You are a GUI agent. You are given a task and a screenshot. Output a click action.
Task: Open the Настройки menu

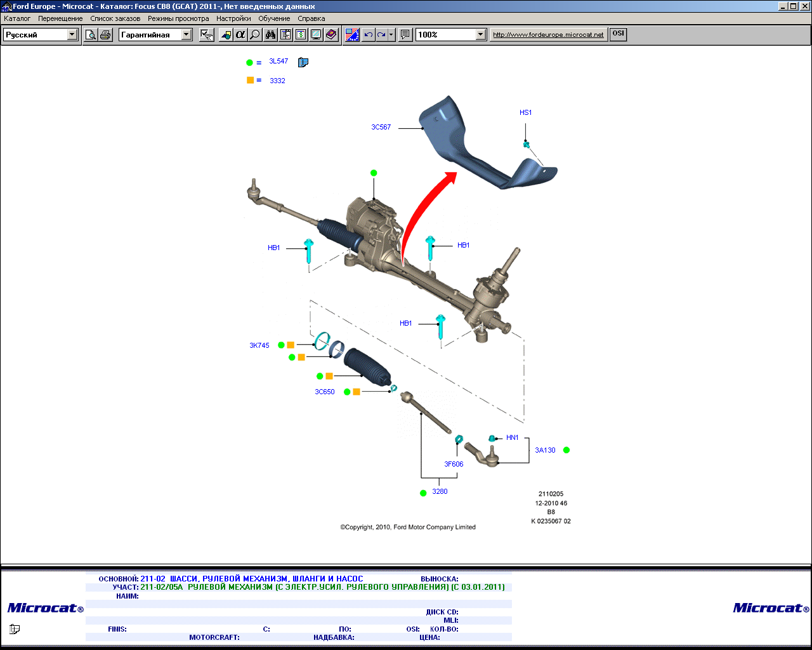[x=233, y=18]
